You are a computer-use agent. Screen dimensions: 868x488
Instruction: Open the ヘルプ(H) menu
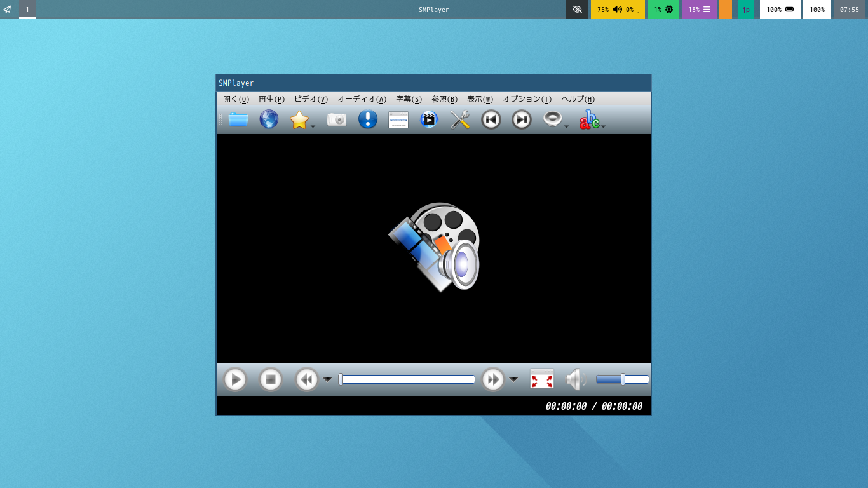(578, 99)
